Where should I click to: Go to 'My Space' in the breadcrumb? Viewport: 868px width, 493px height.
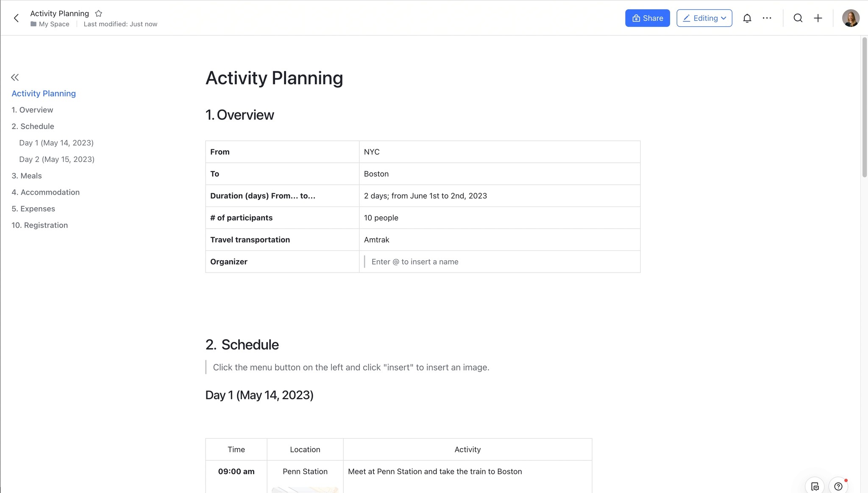tap(54, 24)
